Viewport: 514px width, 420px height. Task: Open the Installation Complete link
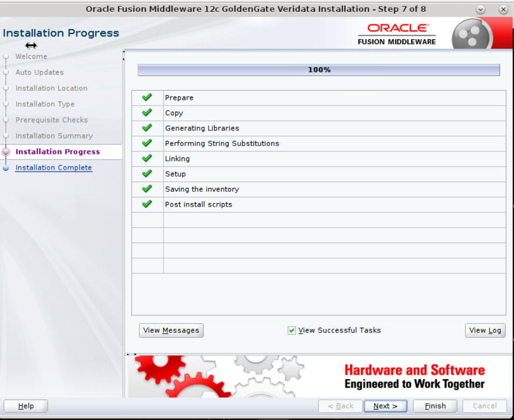(53, 168)
